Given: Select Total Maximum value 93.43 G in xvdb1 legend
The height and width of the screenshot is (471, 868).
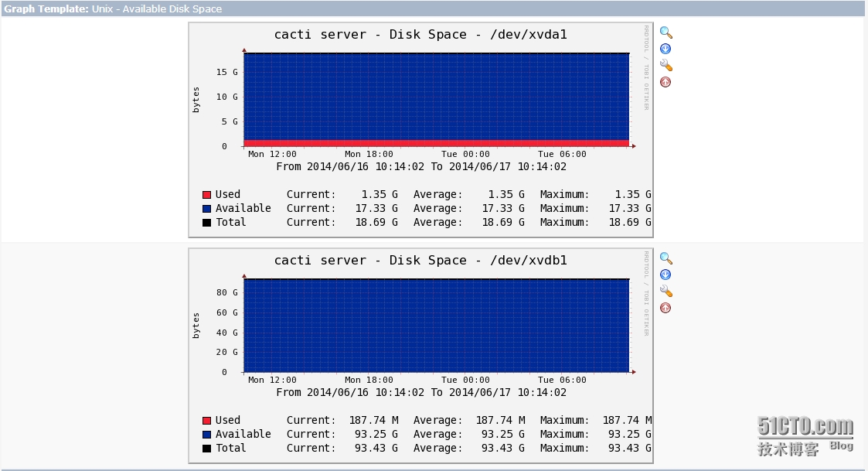Looking at the screenshot, I should (x=630, y=449).
